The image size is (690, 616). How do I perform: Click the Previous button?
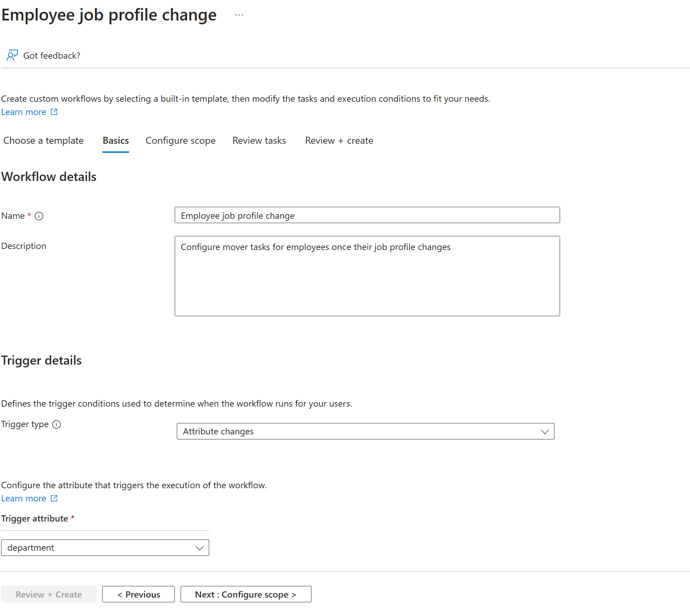click(x=138, y=594)
